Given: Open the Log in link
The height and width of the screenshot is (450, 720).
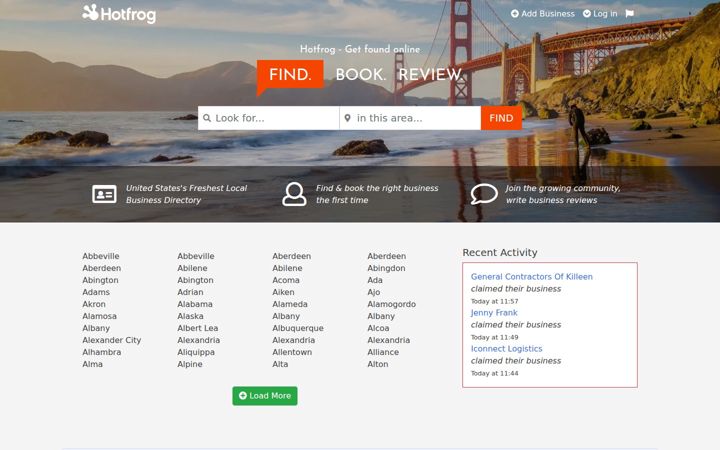Looking at the screenshot, I should pyautogui.click(x=600, y=14).
